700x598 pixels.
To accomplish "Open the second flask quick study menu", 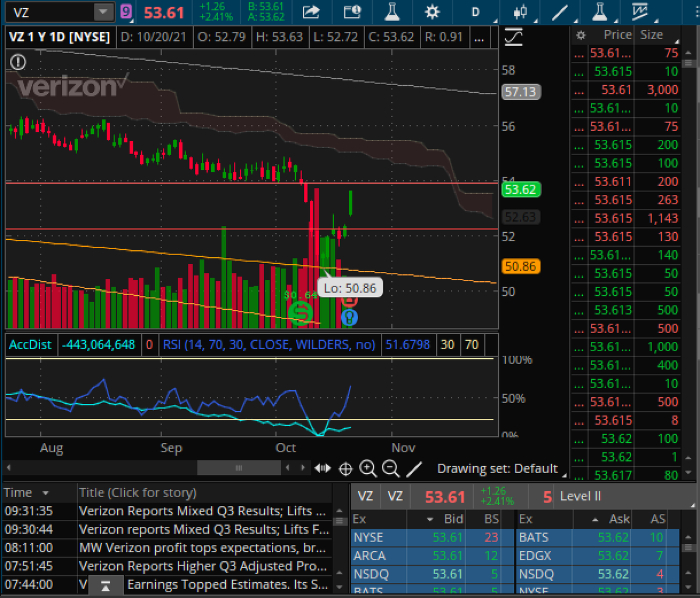I will 599,12.
